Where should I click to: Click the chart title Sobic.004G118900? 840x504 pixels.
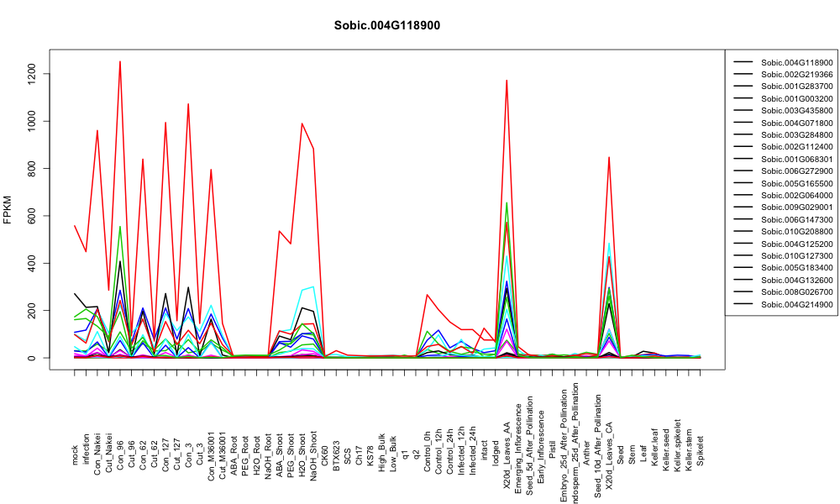[386, 25]
